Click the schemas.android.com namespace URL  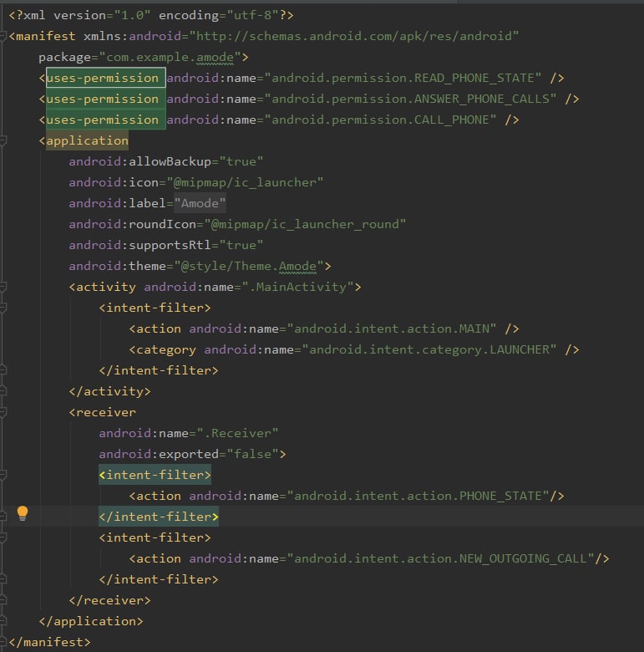tap(354, 36)
